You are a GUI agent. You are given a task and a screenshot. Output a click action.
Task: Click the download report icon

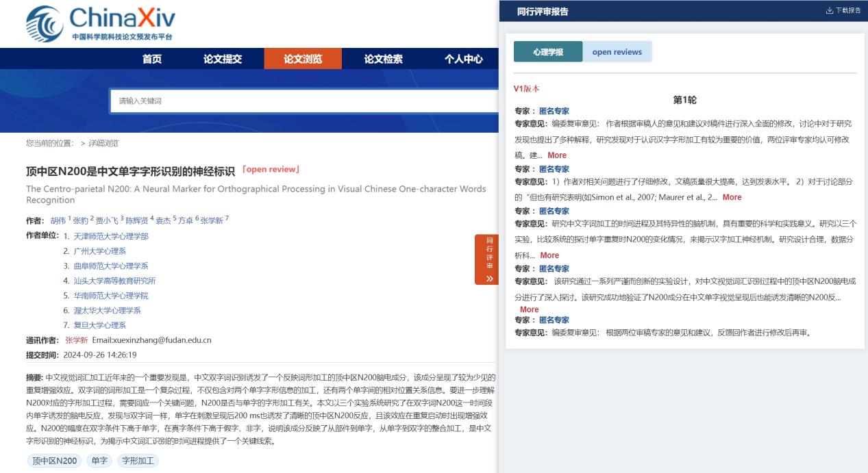tap(830, 11)
